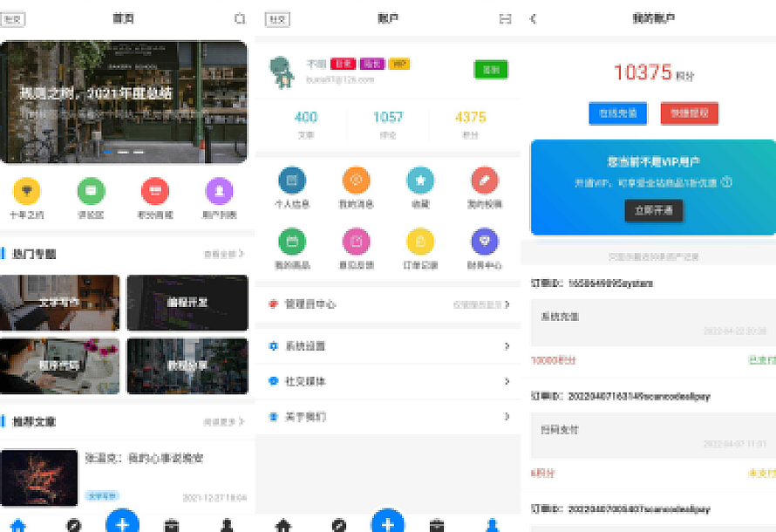The width and height of the screenshot is (776, 532).
Task: Select the second banner carousel indicator dot
Action: pyautogui.click(x=123, y=152)
